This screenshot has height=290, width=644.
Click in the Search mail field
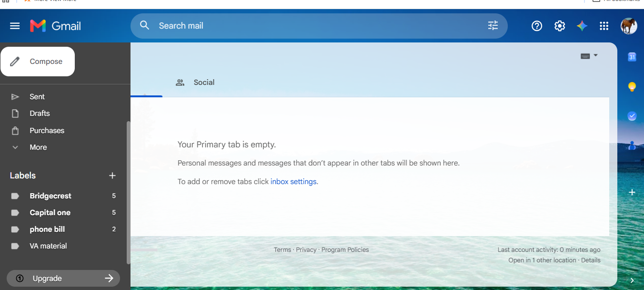[x=319, y=26]
